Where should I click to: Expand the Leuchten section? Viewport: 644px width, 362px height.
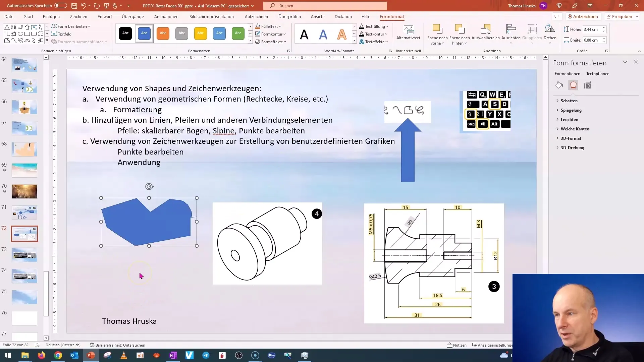click(567, 119)
